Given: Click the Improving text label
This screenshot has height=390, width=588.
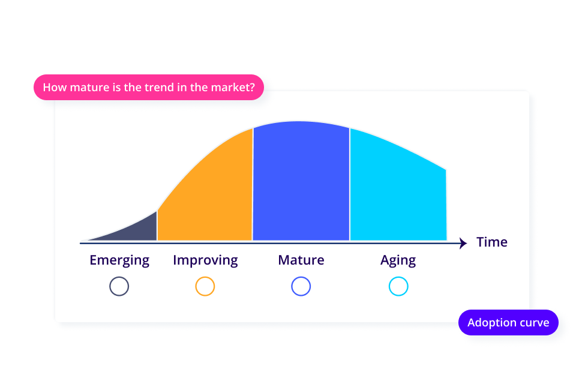Looking at the screenshot, I should [205, 260].
